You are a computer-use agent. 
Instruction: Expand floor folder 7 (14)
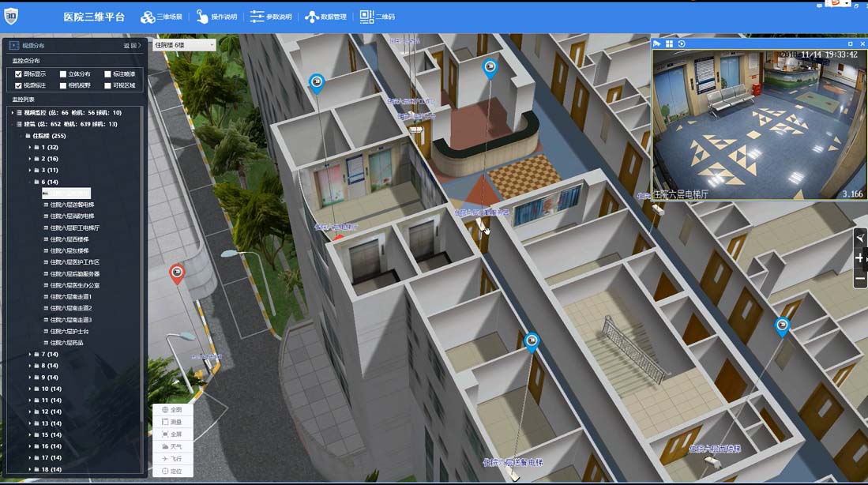click(x=30, y=355)
